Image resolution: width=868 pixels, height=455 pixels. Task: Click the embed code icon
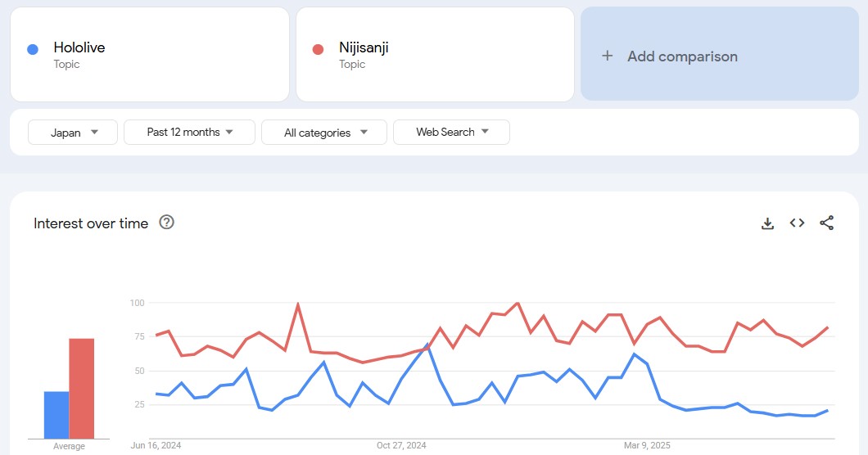[797, 223]
